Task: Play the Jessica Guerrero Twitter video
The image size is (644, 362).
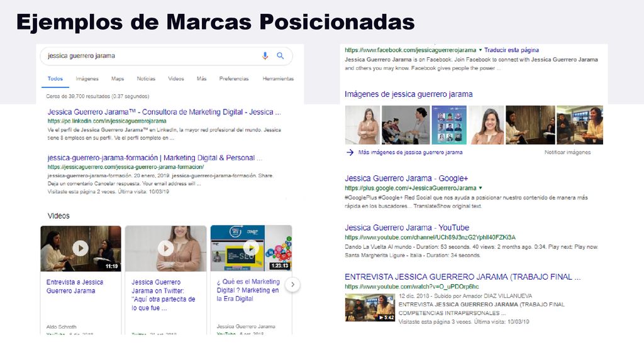Action: coord(166,248)
